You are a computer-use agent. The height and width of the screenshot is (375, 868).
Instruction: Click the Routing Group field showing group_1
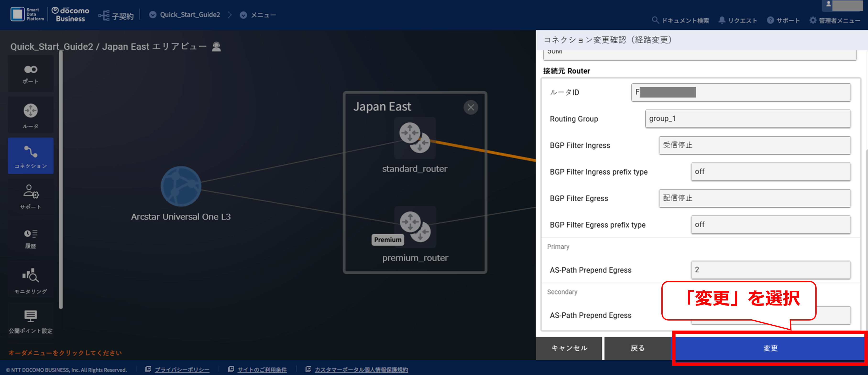[x=748, y=119]
